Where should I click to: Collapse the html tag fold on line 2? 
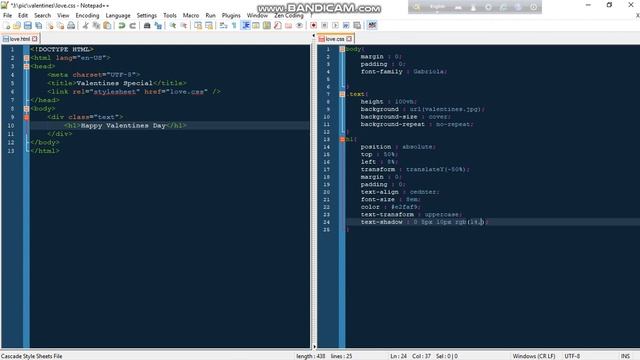click(x=27, y=58)
